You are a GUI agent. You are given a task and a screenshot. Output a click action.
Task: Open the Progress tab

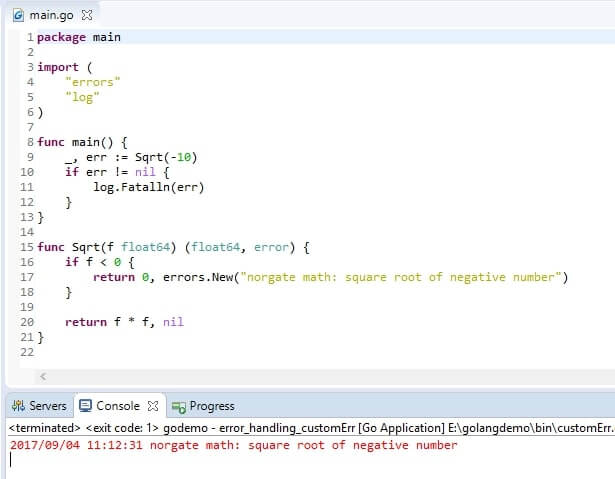pyautogui.click(x=211, y=406)
